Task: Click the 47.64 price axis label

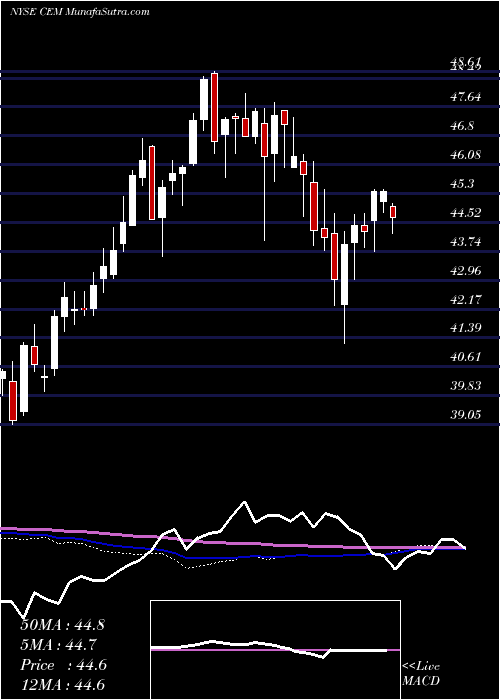Action: (x=466, y=97)
